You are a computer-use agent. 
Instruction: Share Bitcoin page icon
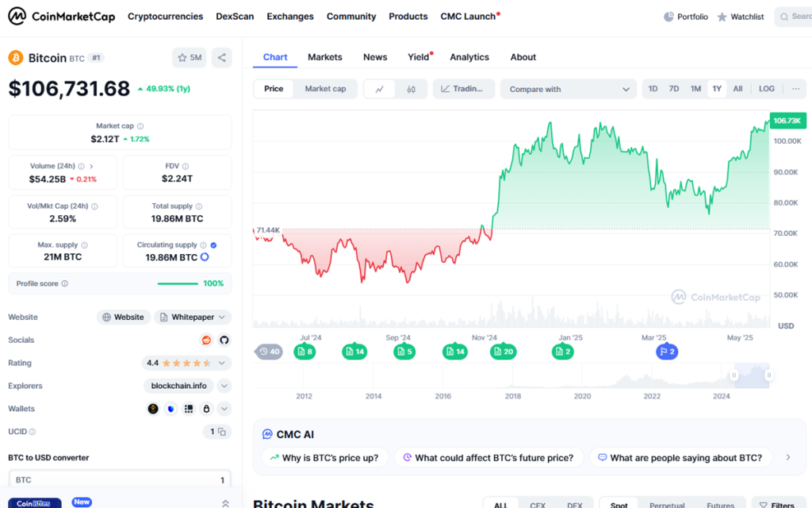pos(222,57)
